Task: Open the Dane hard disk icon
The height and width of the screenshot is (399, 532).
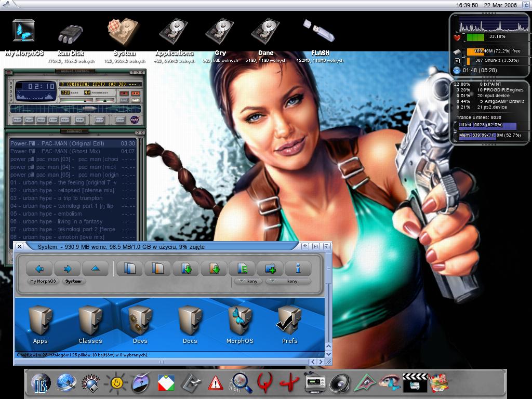Action: (x=265, y=32)
